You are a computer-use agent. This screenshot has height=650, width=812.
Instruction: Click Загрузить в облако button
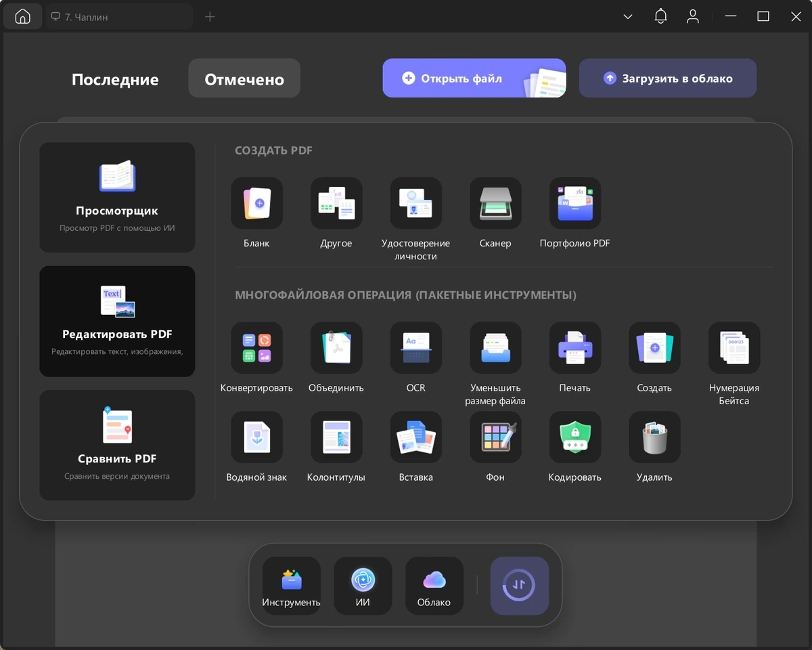pyautogui.click(x=668, y=79)
